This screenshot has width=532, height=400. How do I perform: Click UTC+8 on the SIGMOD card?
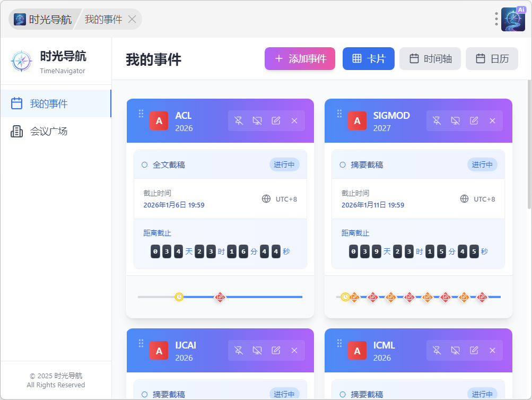coord(484,199)
